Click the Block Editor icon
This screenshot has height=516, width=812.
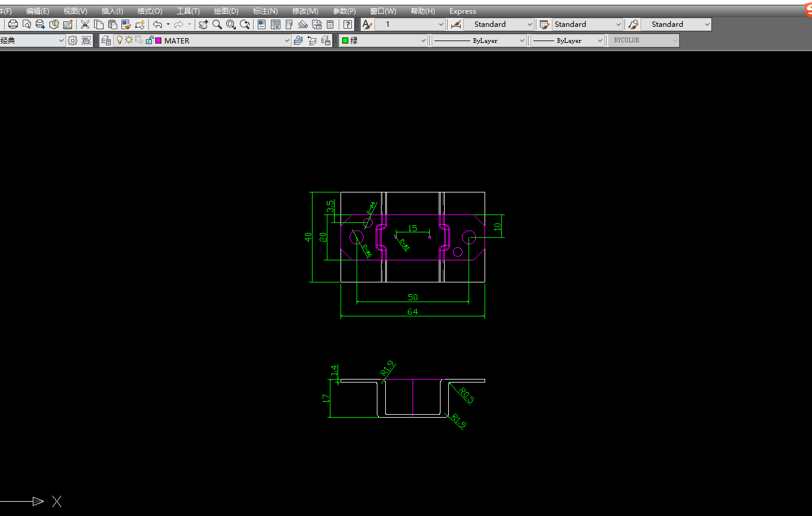point(140,24)
